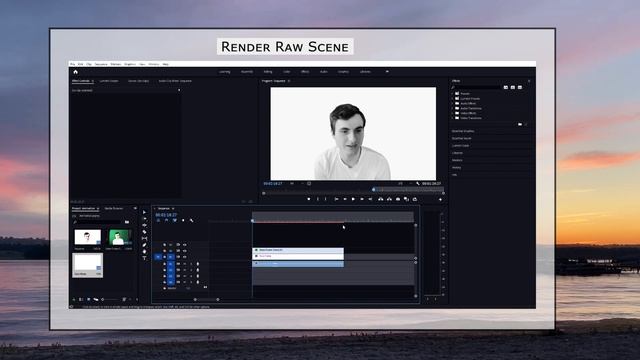Open Lumetri Color panel

[460, 146]
